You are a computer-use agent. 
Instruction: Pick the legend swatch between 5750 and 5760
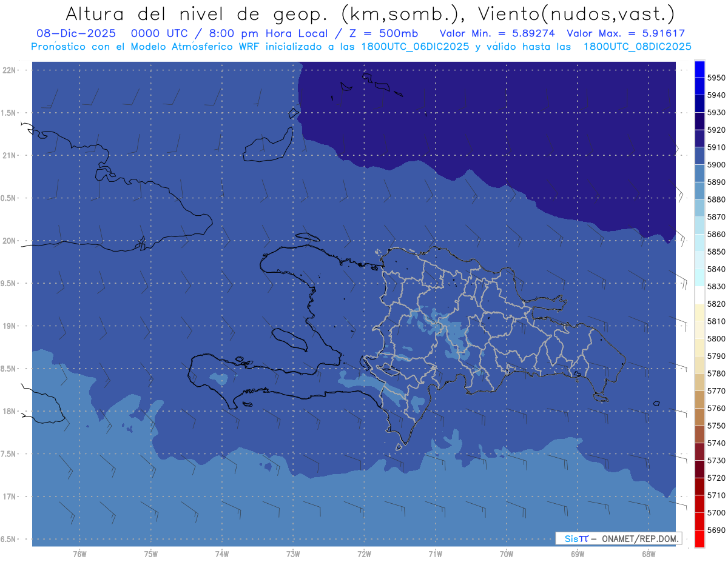[699, 417]
